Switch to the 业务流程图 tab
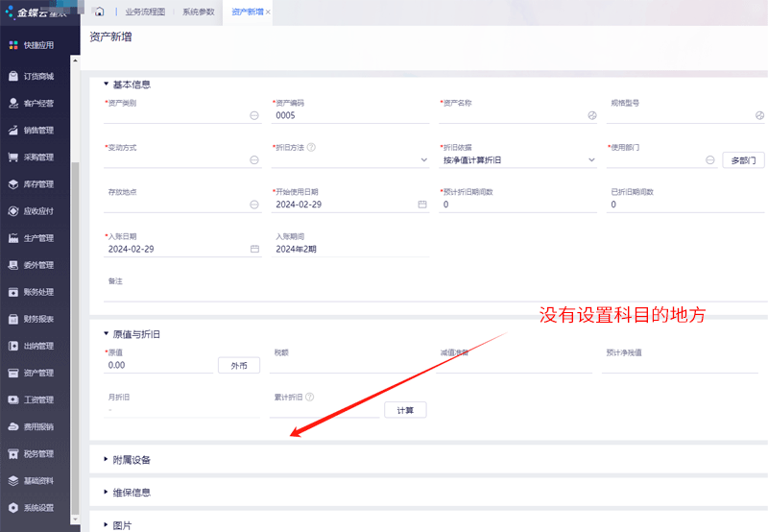Viewport: 768px width, 532px height. 145,12
